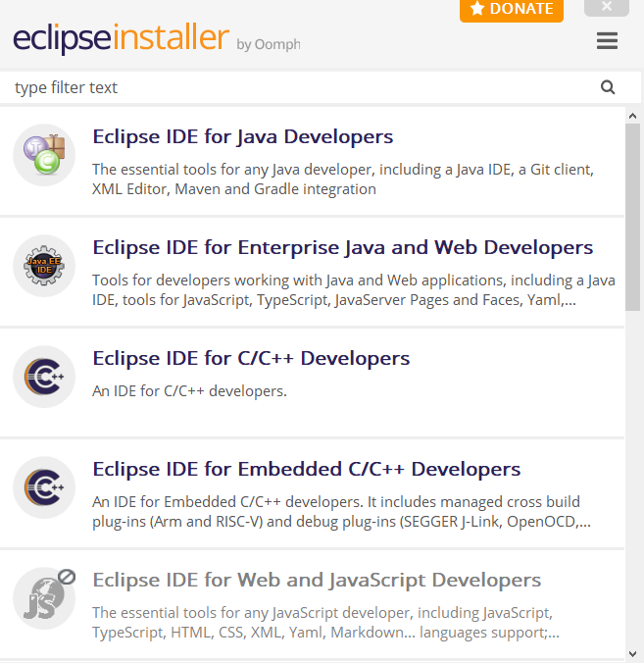Click the C/C++ Developers package icon
The height and width of the screenshot is (663, 644).
44,377
